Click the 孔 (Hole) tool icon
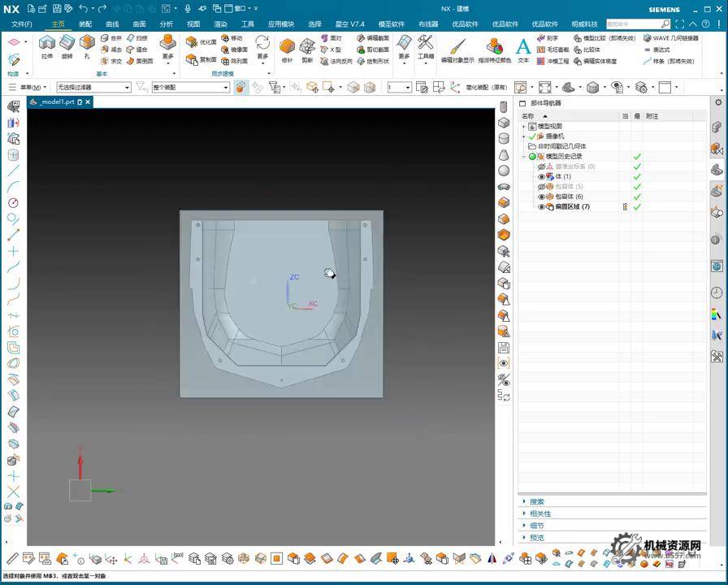The width and height of the screenshot is (728, 585). click(x=87, y=43)
